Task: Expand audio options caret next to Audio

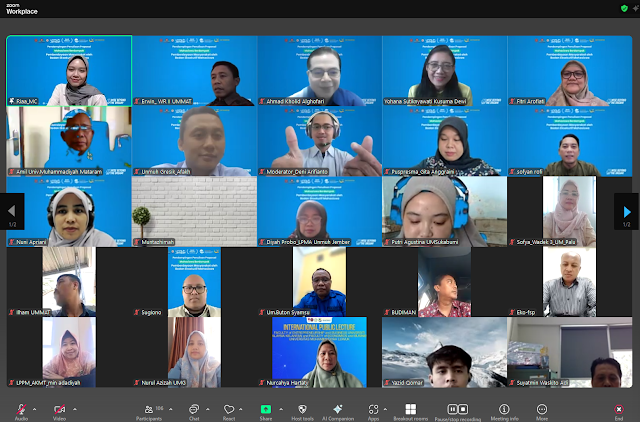Action: tap(35, 408)
